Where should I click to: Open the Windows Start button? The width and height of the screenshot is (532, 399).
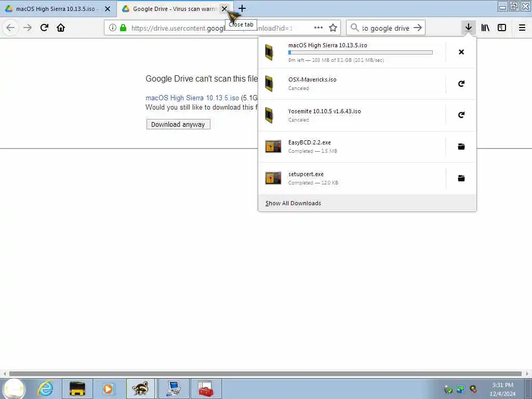click(14, 389)
